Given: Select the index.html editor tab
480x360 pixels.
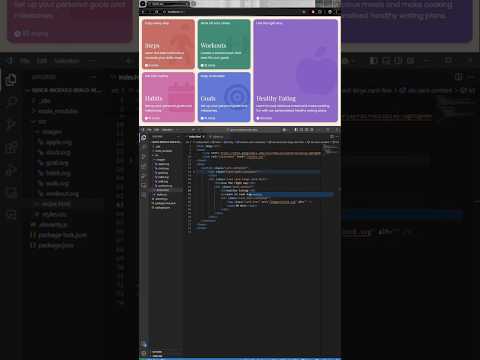Looking at the screenshot, I should point(196,137).
